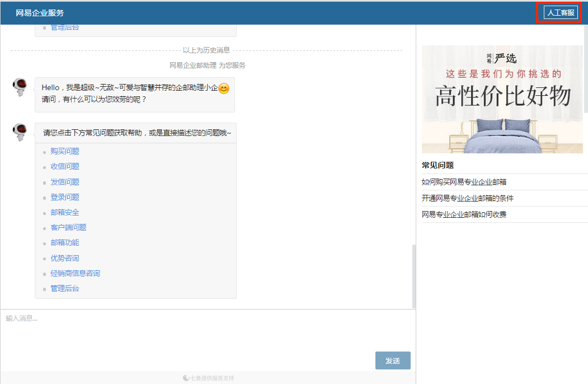Click the 发送 send button
This screenshot has width=588, height=384.
click(393, 360)
